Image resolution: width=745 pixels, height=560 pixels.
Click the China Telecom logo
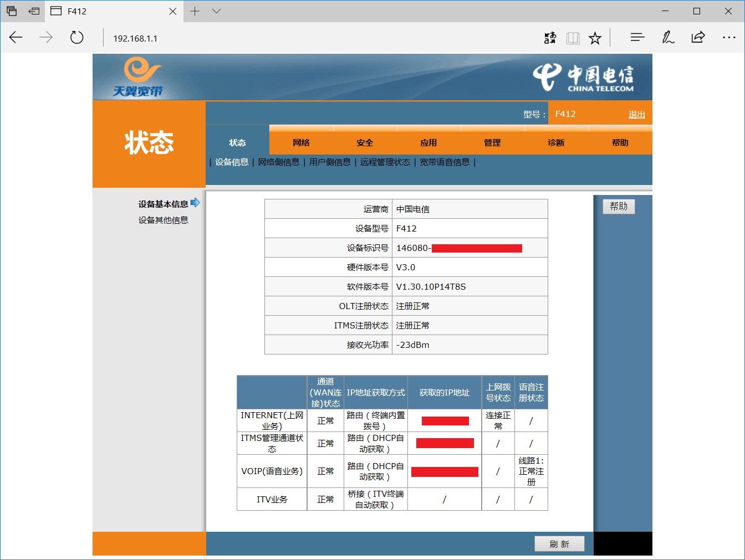point(589,76)
